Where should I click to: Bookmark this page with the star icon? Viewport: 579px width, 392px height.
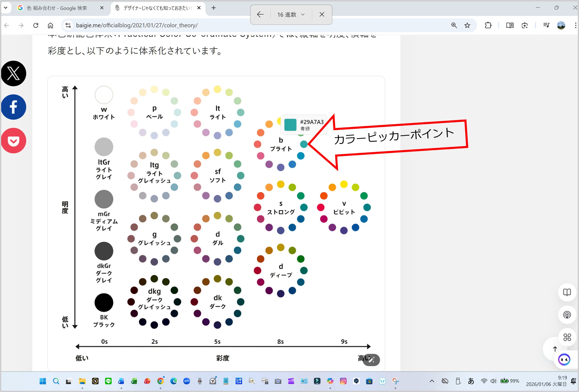click(467, 25)
